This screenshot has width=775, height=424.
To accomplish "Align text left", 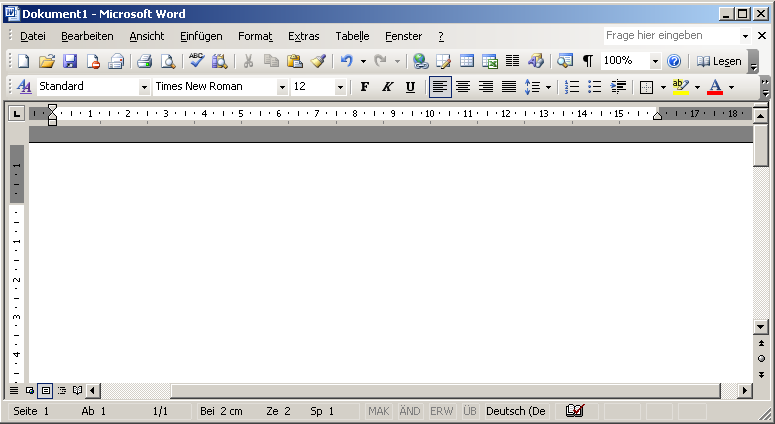I will [x=440, y=87].
